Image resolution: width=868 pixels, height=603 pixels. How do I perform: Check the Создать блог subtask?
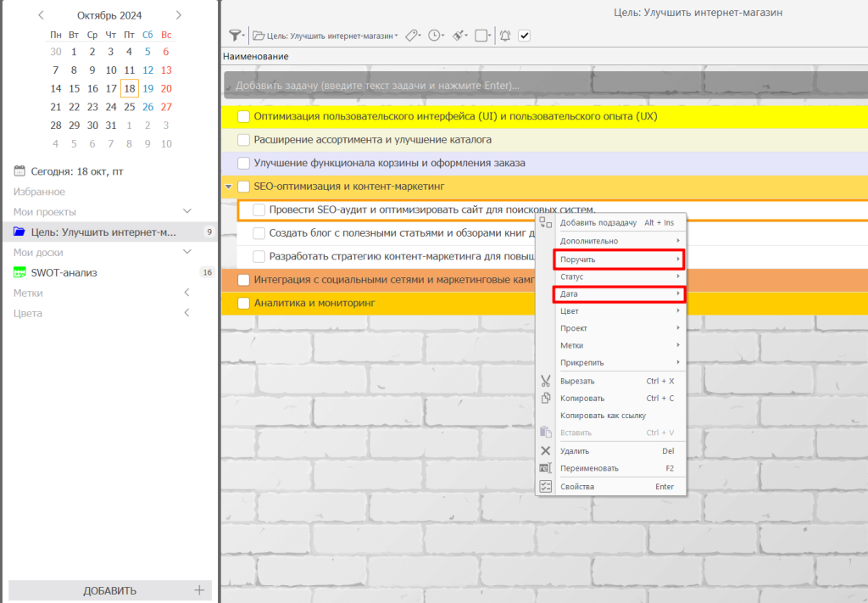coord(259,233)
